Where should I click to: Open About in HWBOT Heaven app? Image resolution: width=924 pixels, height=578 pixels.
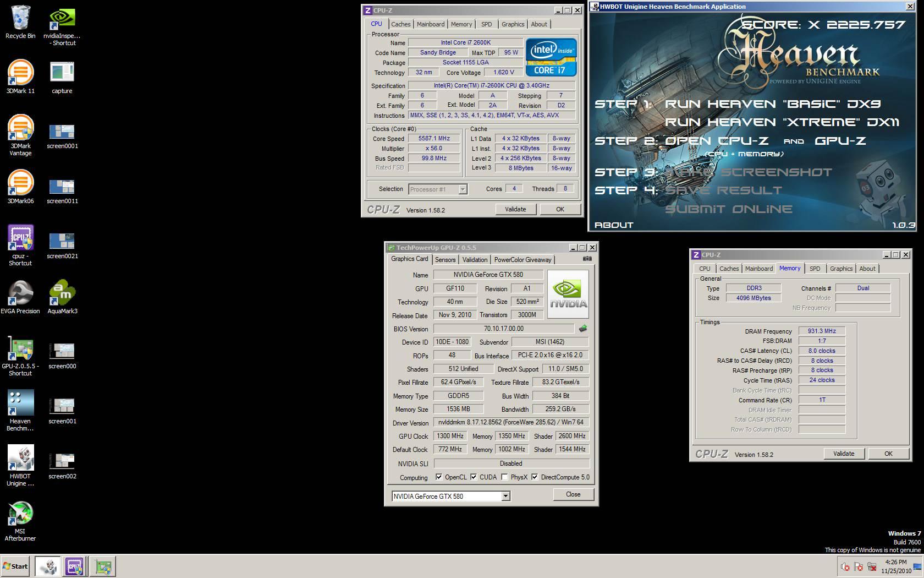click(x=614, y=225)
